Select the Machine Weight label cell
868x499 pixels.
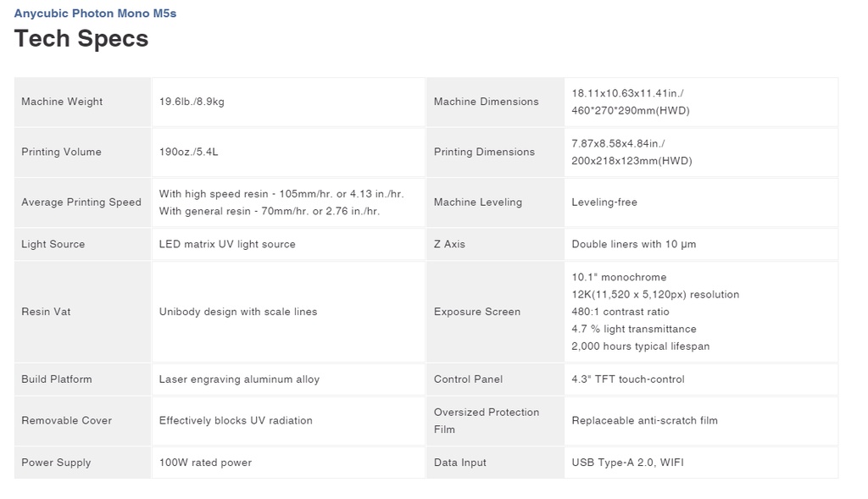82,102
